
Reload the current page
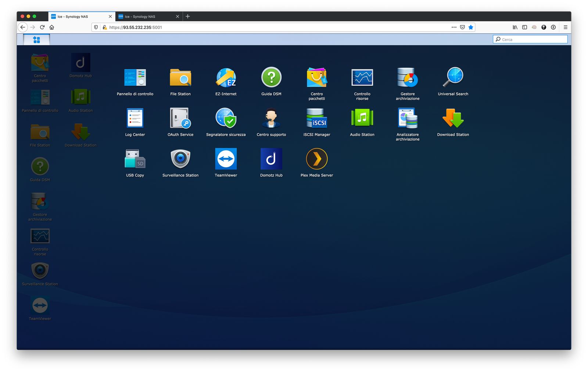[42, 27]
